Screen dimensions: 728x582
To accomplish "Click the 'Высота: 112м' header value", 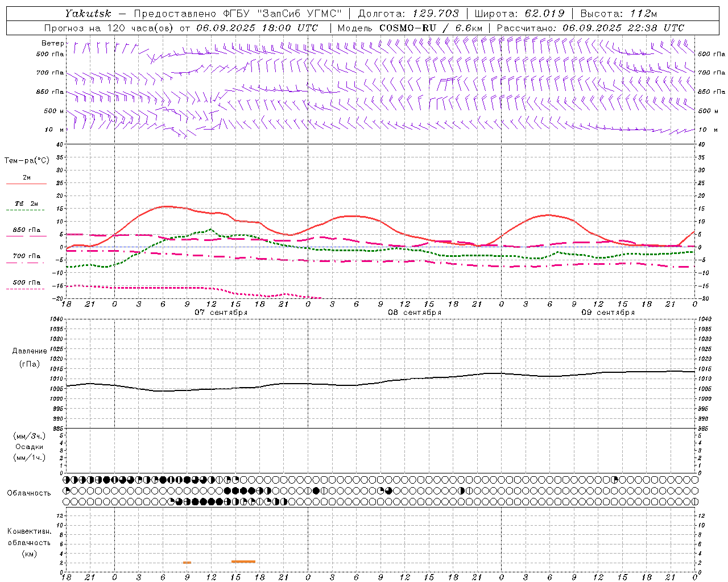I will tap(618, 13).
